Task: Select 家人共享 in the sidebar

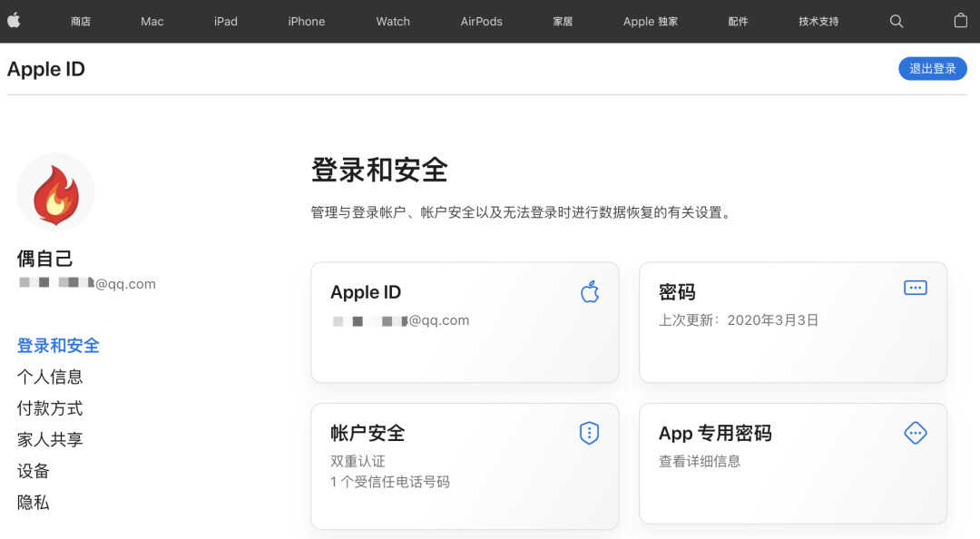Action: pyautogui.click(x=50, y=439)
